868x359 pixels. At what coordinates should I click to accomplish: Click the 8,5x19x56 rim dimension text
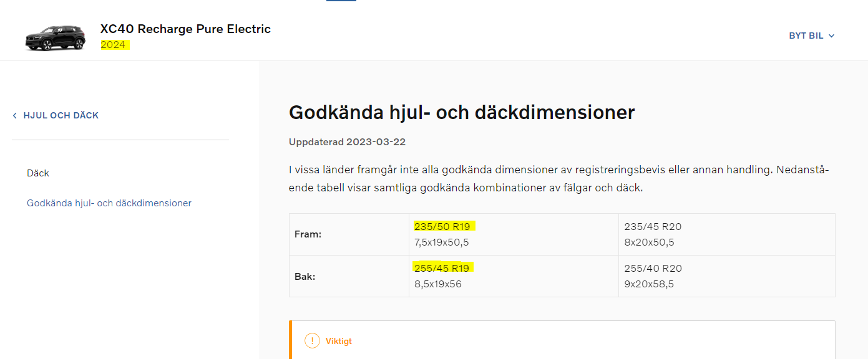(438, 284)
